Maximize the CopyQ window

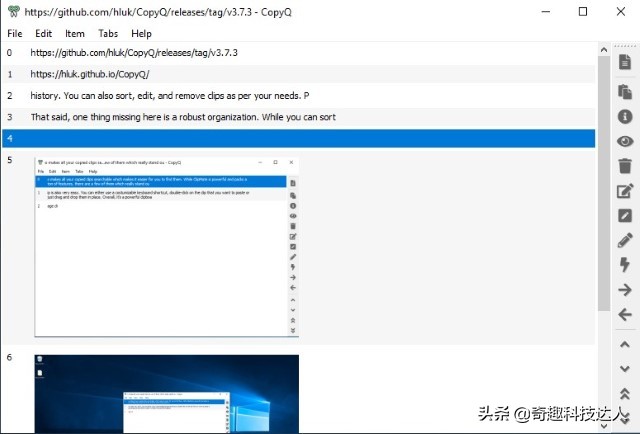(583, 11)
